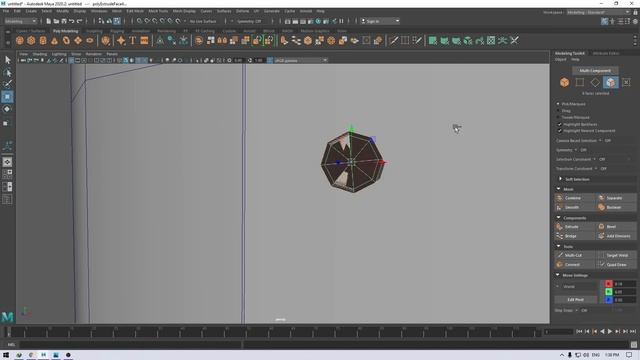Click the four-pane layout icon in left sidebar

[7, 174]
